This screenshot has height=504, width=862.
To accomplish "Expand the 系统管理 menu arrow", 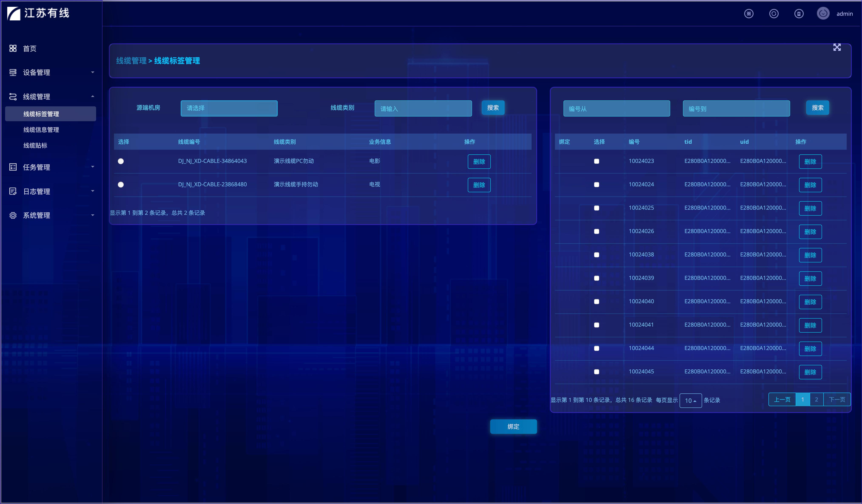I will 92,215.
